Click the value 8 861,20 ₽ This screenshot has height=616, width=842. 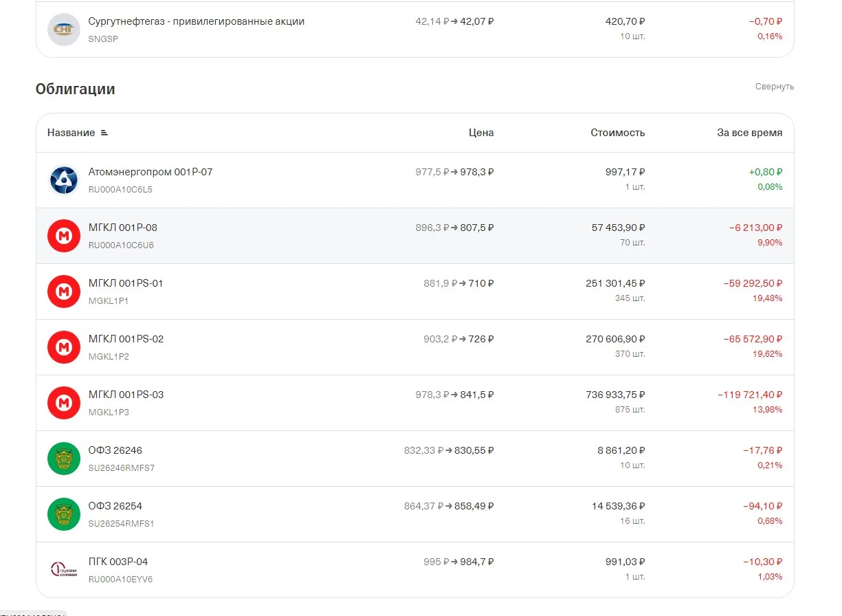621,450
